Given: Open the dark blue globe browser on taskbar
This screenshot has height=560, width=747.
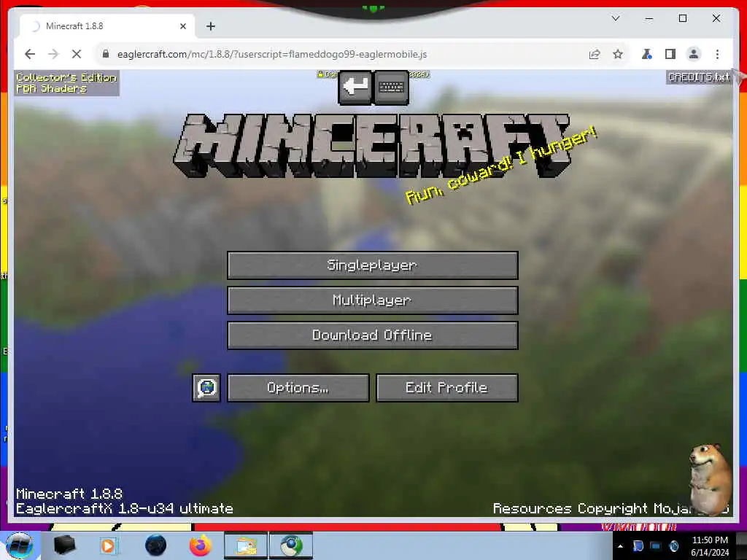Looking at the screenshot, I should pyautogui.click(x=155, y=545).
